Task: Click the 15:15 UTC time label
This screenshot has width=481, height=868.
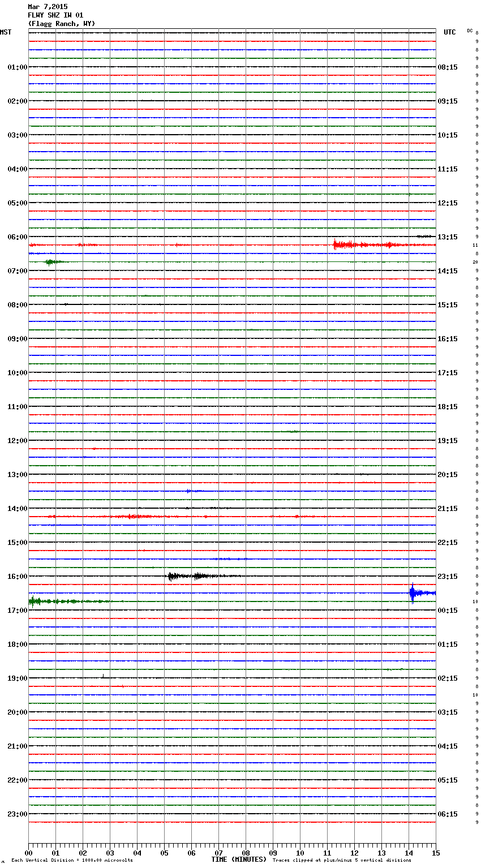Action: click(x=448, y=305)
